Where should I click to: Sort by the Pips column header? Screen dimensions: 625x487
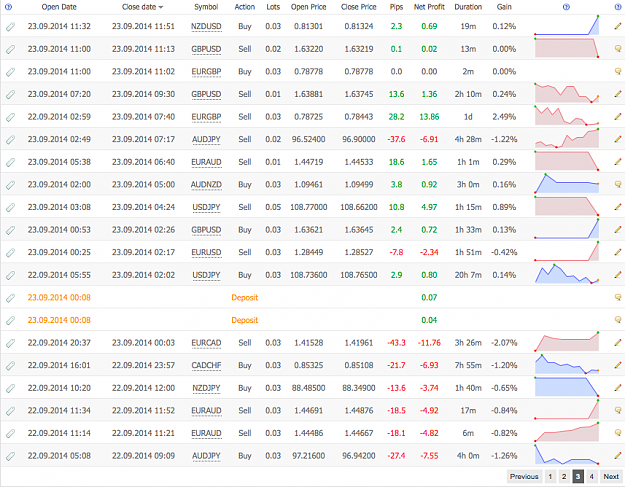(x=396, y=7)
